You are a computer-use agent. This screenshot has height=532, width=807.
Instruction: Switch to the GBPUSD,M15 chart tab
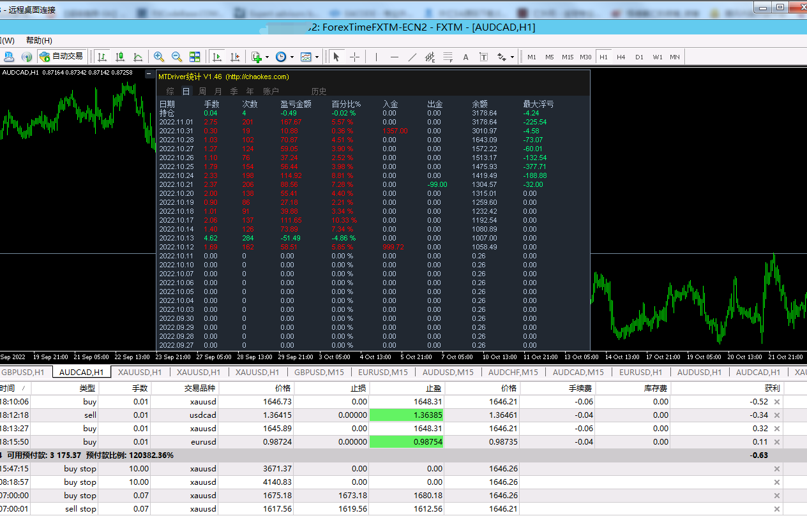(x=319, y=372)
